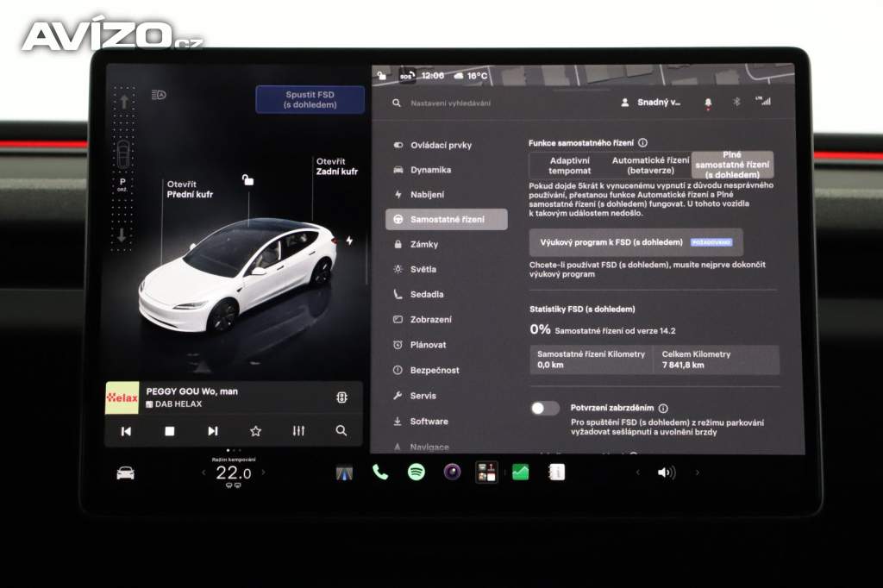Click the Nastavení vyhledávání search field
Image resolution: width=883 pixels, height=588 pixels.
point(450,103)
